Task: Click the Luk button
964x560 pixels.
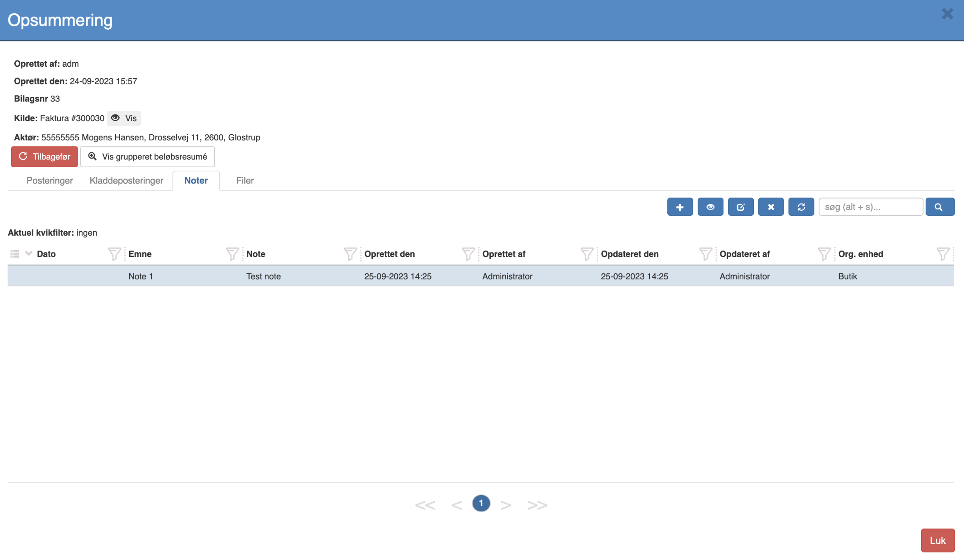Action: pos(938,540)
